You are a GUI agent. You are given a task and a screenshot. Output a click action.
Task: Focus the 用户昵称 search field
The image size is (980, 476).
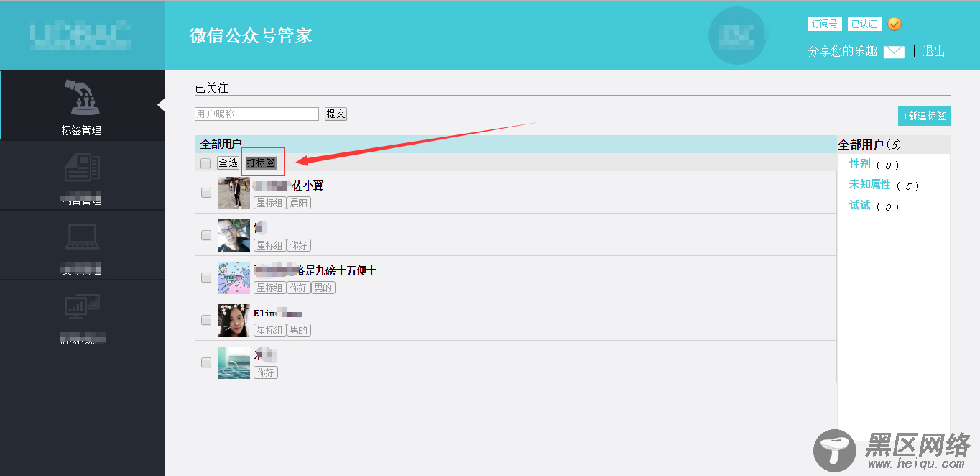[256, 114]
